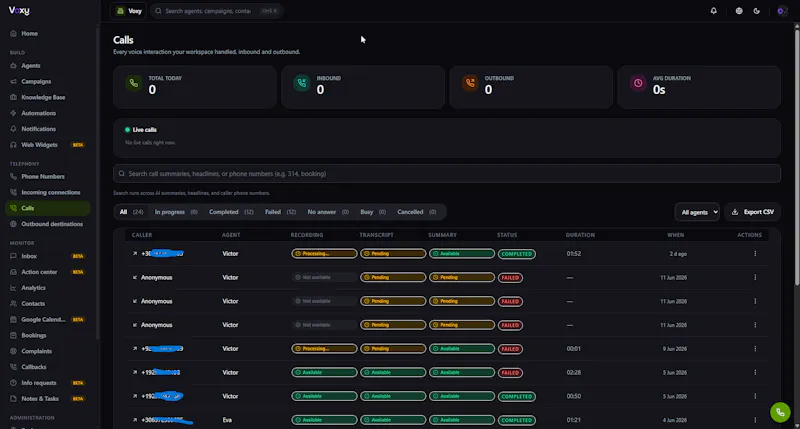
Task: Click the page vertical scrollbar
Action: click(x=796, y=156)
